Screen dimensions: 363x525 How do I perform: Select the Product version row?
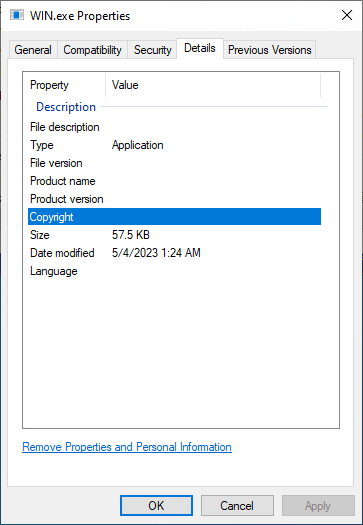click(x=174, y=199)
